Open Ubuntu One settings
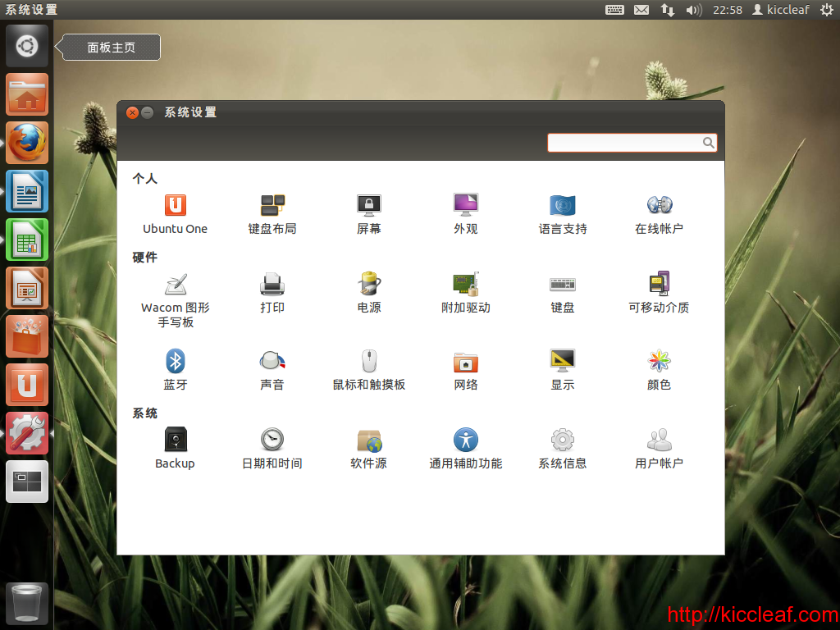Image resolution: width=840 pixels, height=630 pixels. (176, 214)
